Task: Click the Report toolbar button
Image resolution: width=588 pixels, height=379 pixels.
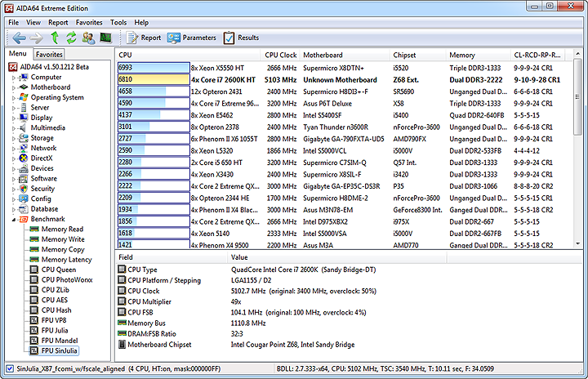Action: (x=144, y=38)
